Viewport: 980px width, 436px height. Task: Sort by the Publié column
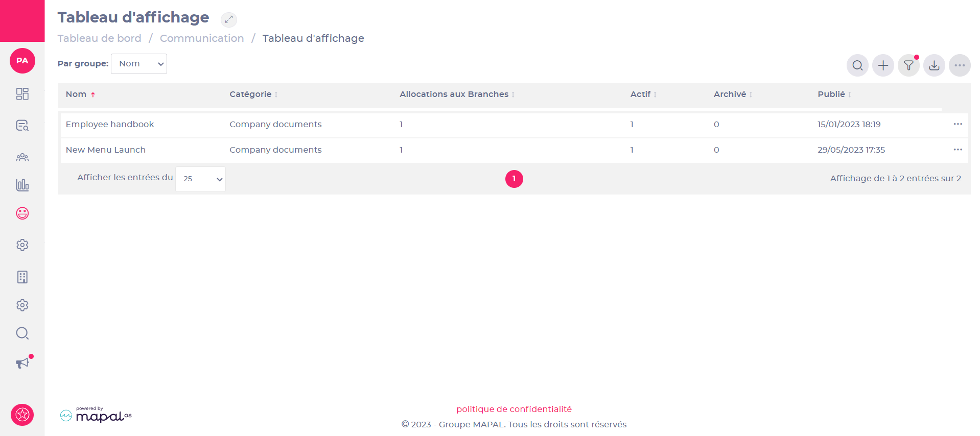click(834, 94)
